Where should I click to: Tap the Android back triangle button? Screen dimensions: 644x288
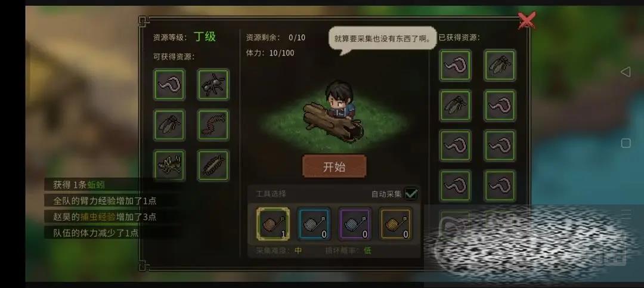[626, 72]
